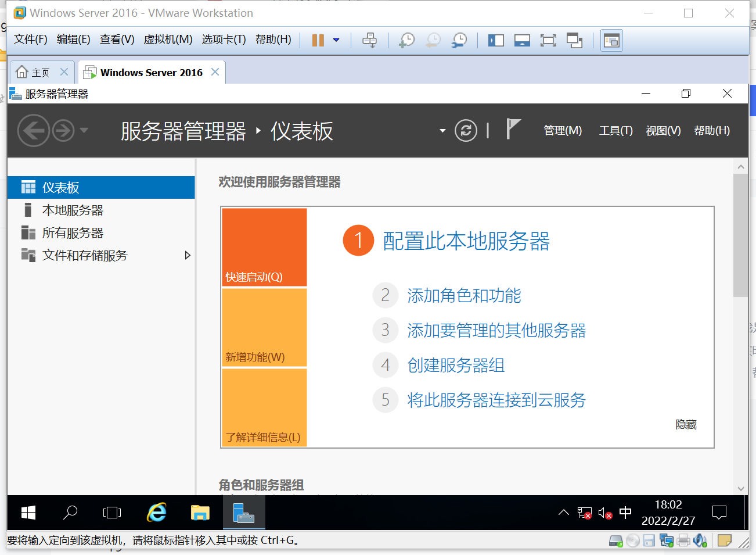
Task: Go forward in Server Manager
Action: point(63,131)
